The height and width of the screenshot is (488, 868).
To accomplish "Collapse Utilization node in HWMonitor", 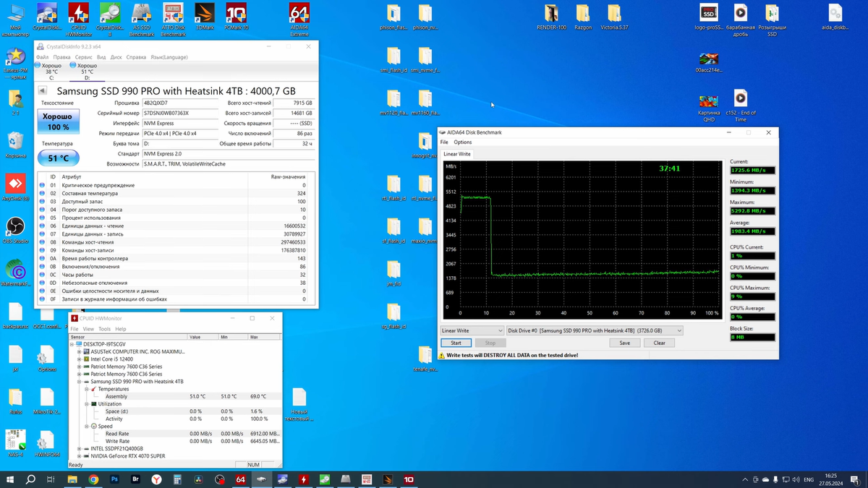I will coord(86,404).
